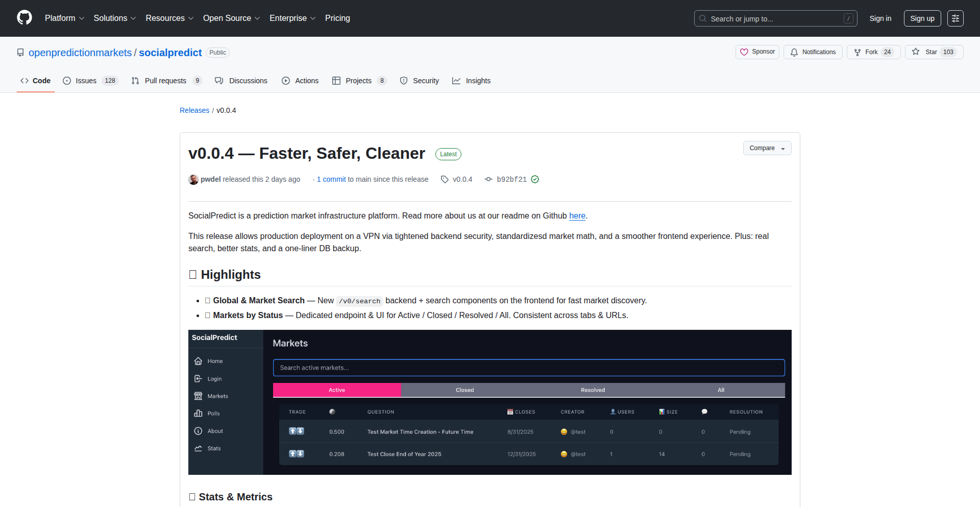Open the pwdel author link

tap(210, 179)
